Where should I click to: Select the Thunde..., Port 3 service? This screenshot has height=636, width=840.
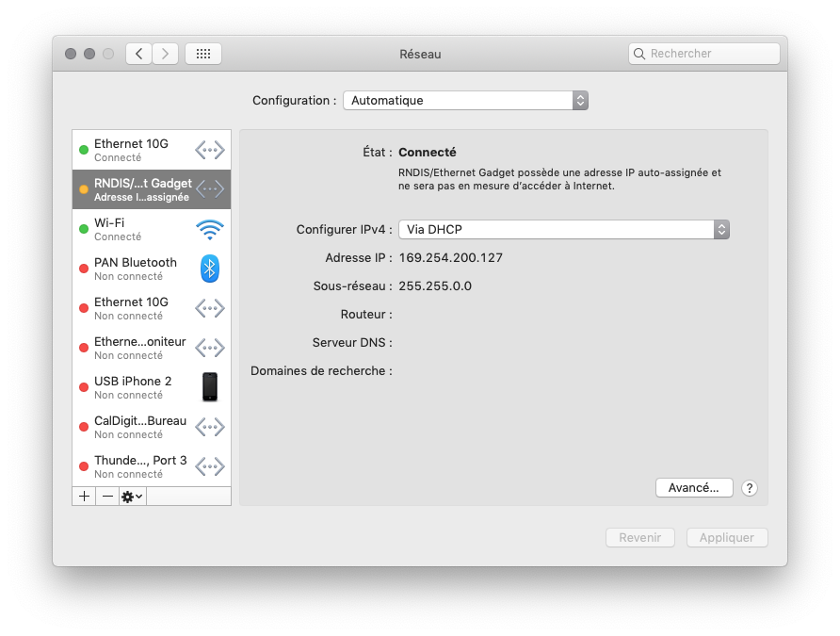(x=152, y=466)
